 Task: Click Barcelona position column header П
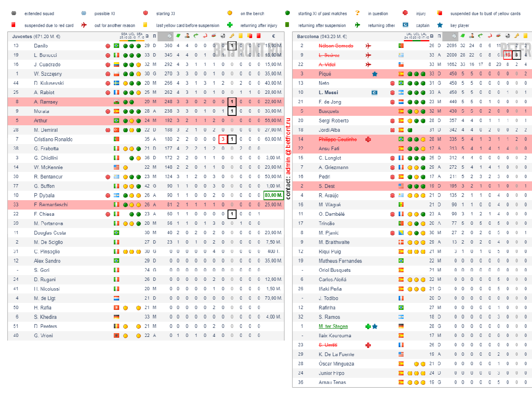439,36
